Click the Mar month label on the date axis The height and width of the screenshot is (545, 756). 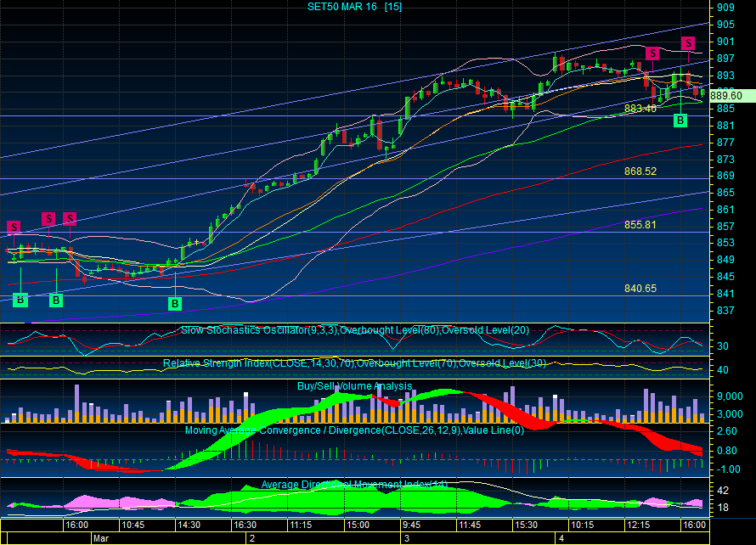(x=101, y=538)
